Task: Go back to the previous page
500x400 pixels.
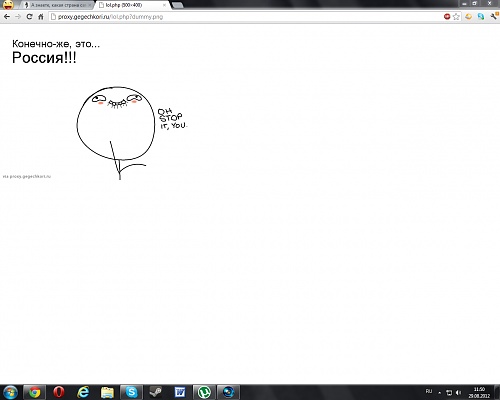Action: 7,17
